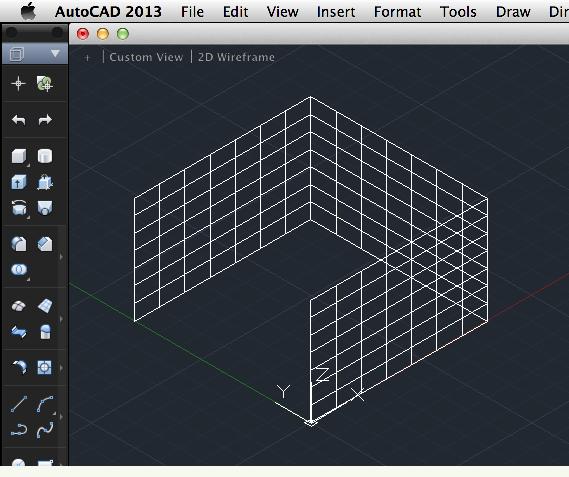The image size is (569, 477).
Task: Open the File menu
Action: 192,12
